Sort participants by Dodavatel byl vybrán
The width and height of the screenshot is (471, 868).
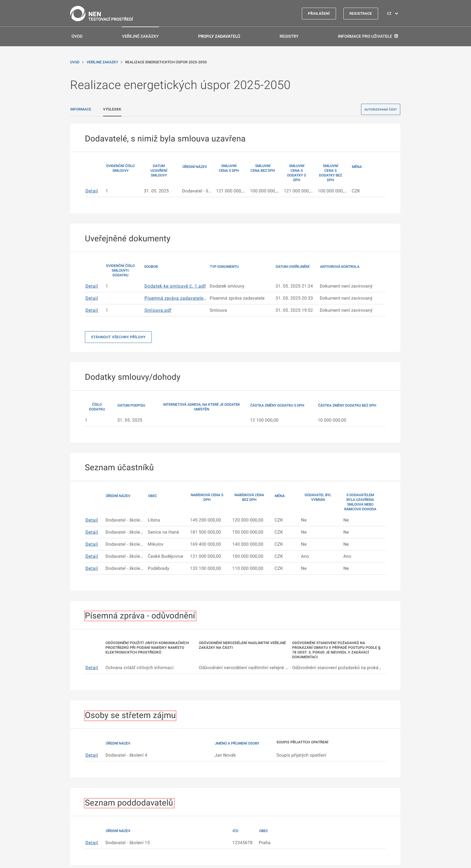pyautogui.click(x=318, y=497)
